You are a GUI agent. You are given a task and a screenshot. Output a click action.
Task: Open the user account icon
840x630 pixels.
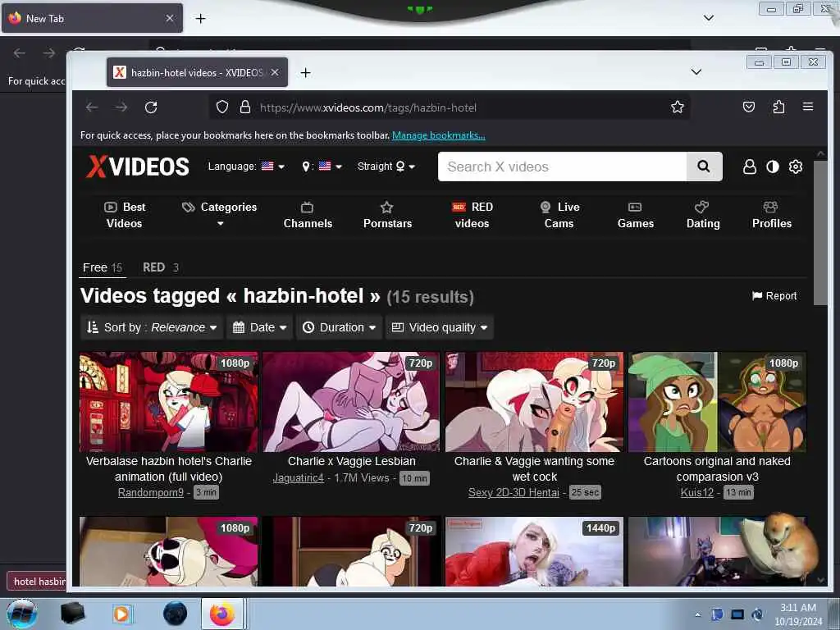pos(750,167)
